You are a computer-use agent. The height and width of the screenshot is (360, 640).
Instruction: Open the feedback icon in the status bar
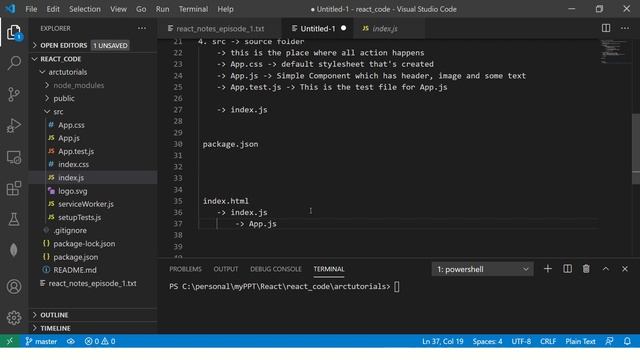tap(609, 341)
